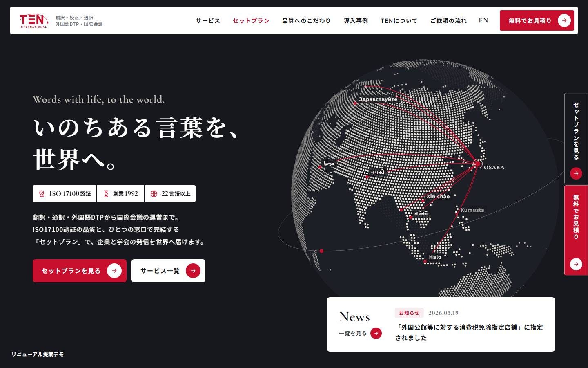588x368 pixels.
Task: Click the สวัสดี label on the globe
Action: tap(421, 213)
